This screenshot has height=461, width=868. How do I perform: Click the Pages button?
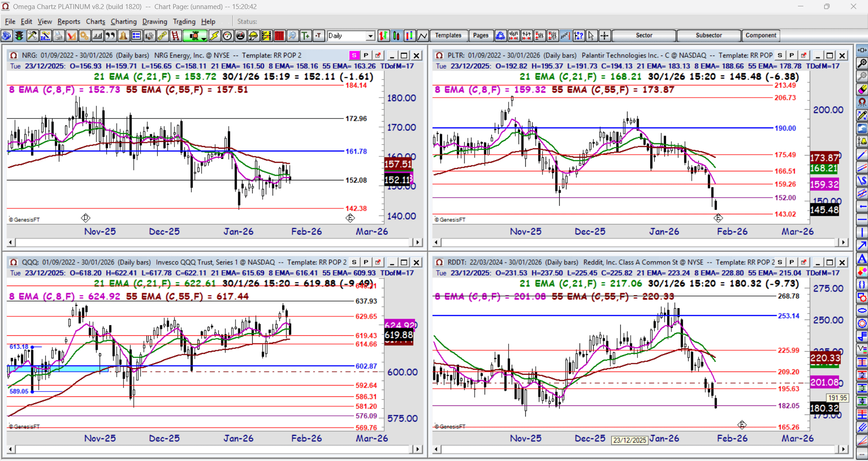[x=481, y=36]
